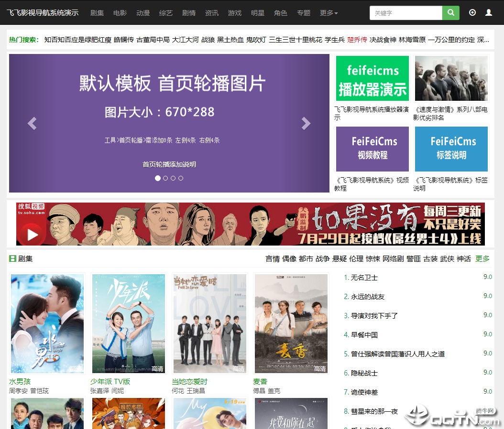Open the 剧集 navigation menu item
504x429 pixels.
pyautogui.click(x=97, y=13)
